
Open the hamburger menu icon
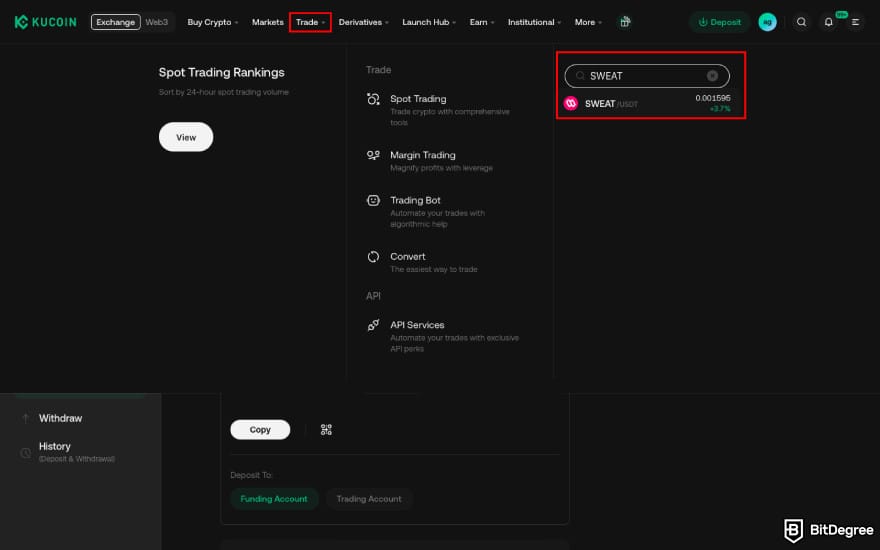coord(855,22)
